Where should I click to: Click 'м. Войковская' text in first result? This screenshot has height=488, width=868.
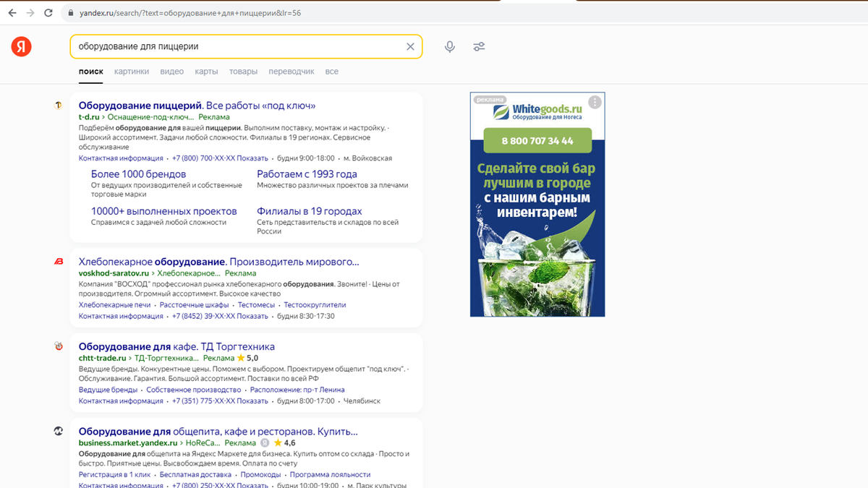pos(367,158)
